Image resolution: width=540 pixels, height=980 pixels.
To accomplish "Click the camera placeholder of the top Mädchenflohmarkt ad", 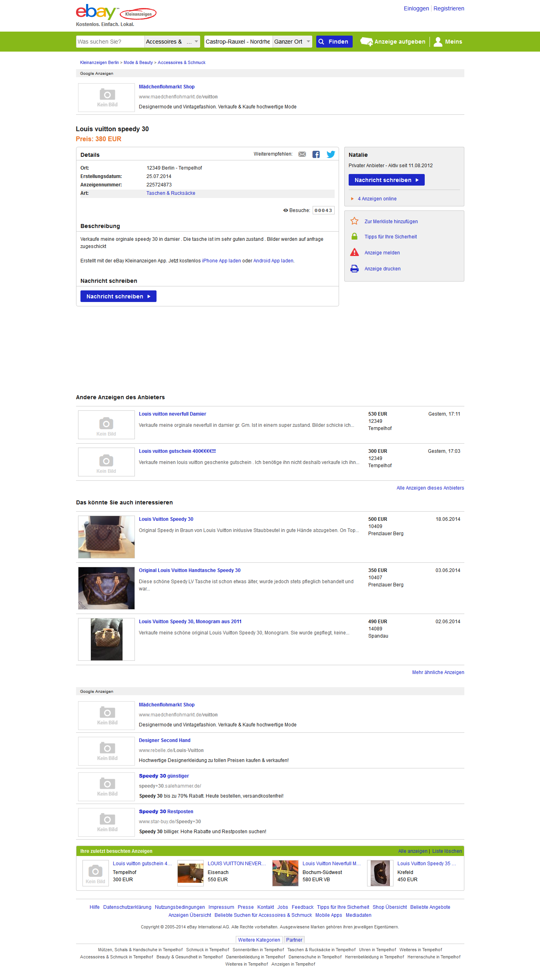I will [106, 98].
